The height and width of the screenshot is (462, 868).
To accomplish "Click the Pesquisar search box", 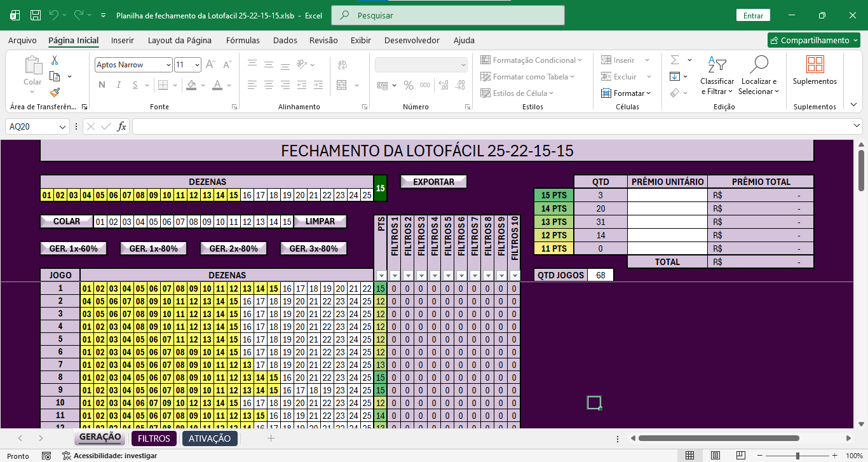I will coord(448,15).
